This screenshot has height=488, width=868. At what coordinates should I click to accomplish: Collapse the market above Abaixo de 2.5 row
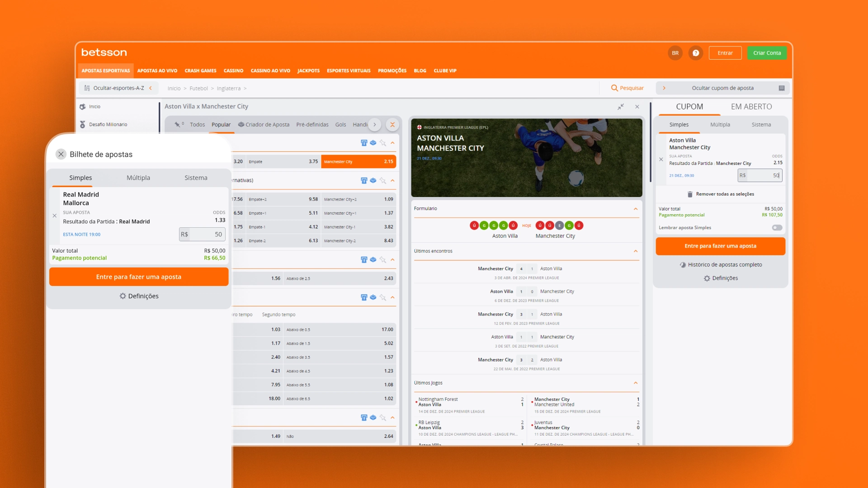click(392, 260)
